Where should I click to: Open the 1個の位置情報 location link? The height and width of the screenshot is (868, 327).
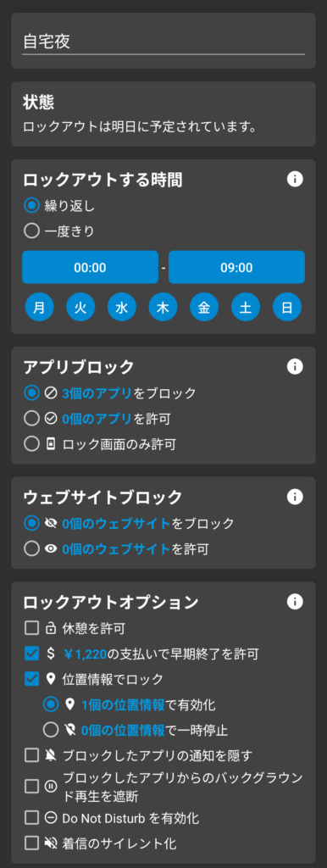coord(123,704)
